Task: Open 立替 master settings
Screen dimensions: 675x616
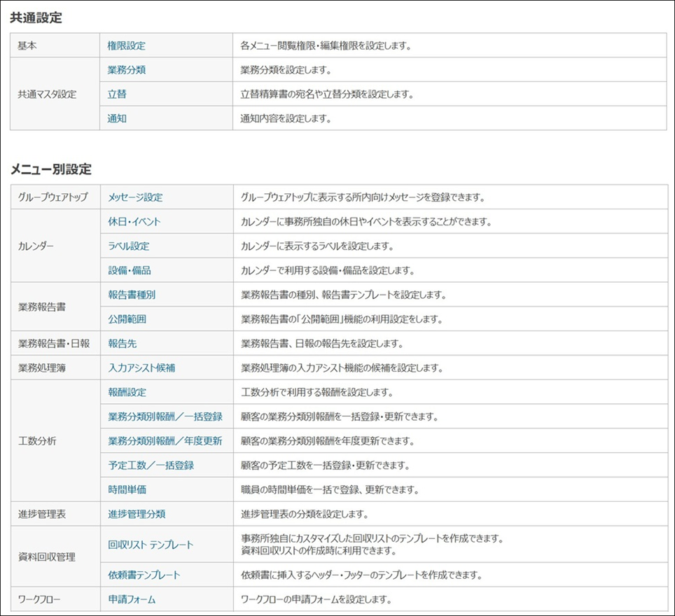Action: click(x=117, y=94)
